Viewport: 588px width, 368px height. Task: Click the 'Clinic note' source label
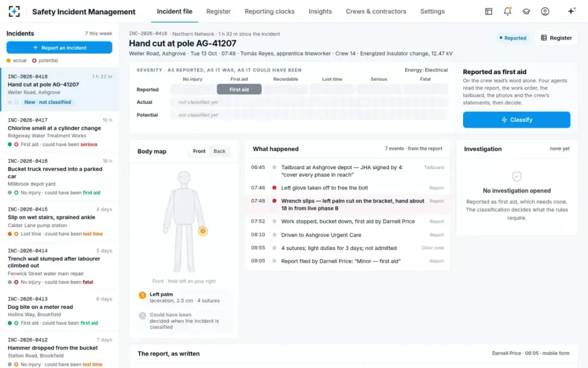coord(433,248)
